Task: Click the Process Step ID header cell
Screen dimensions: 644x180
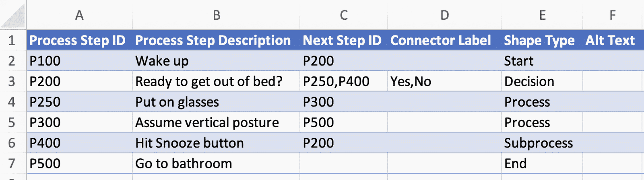Action: [x=78, y=40]
